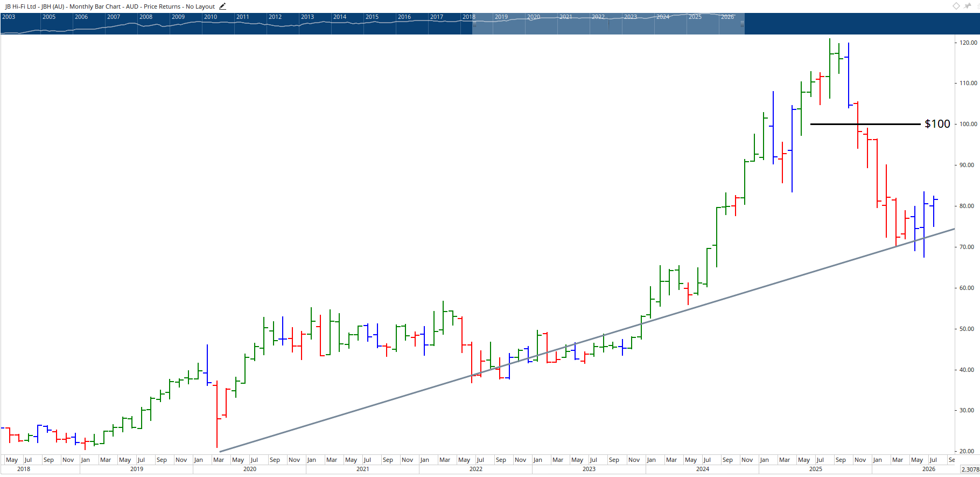Click 2008 in the navigator strip
This screenshot has height=477, width=980.
pyautogui.click(x=146, y=17)
